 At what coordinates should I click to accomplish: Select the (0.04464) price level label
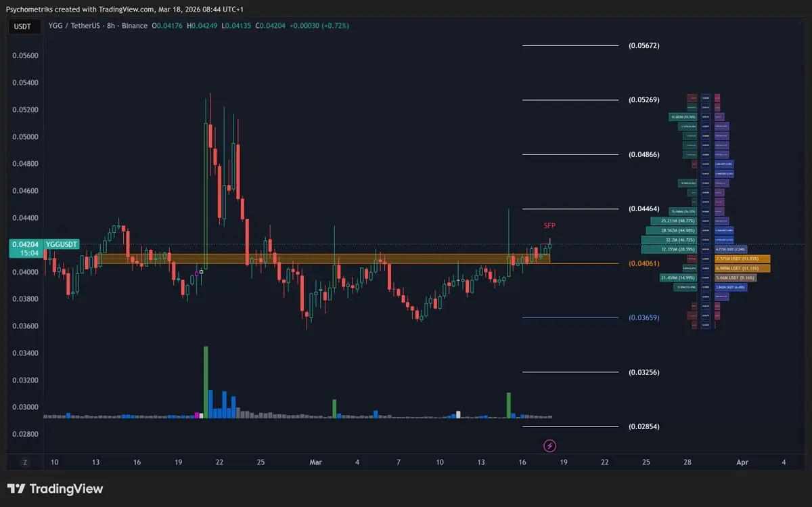pyautogui.click(x=644, y=209)
